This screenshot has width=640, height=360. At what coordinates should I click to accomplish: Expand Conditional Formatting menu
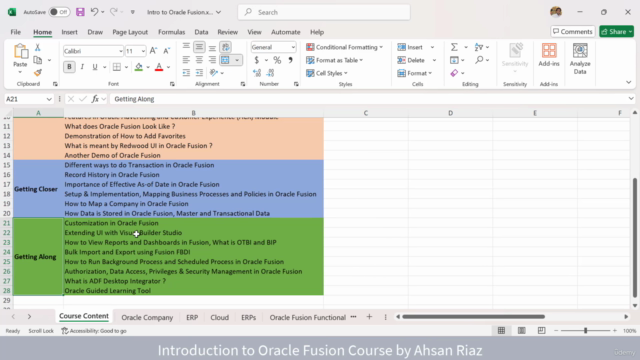pos(344,47)
